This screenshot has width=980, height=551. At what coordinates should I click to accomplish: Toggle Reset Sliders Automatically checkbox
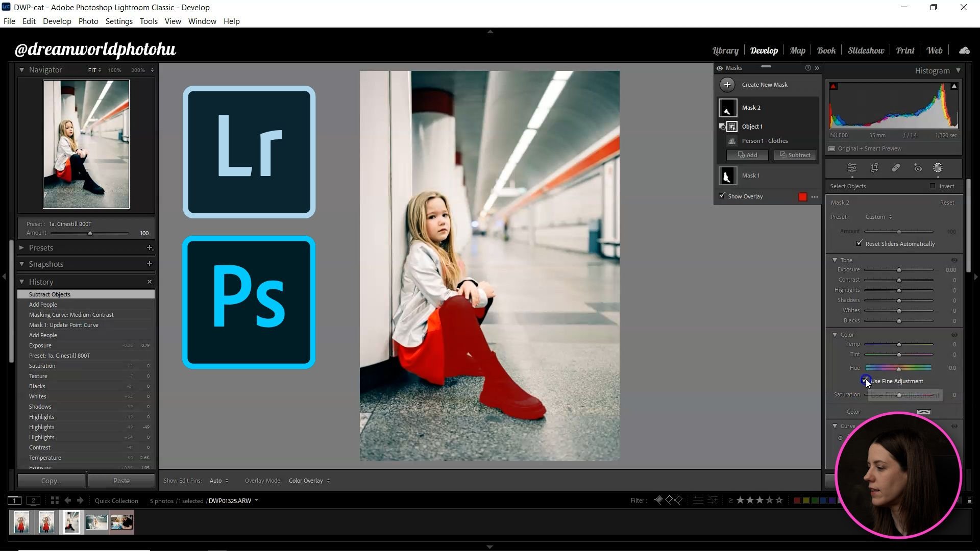[x=859, y=243]
